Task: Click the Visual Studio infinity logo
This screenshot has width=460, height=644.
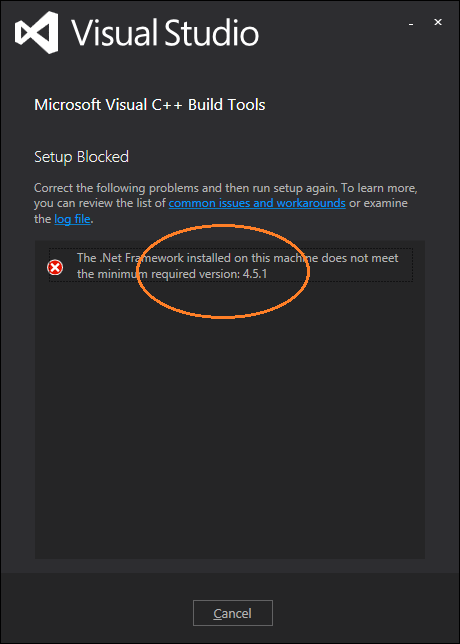Action: [36, 32]
